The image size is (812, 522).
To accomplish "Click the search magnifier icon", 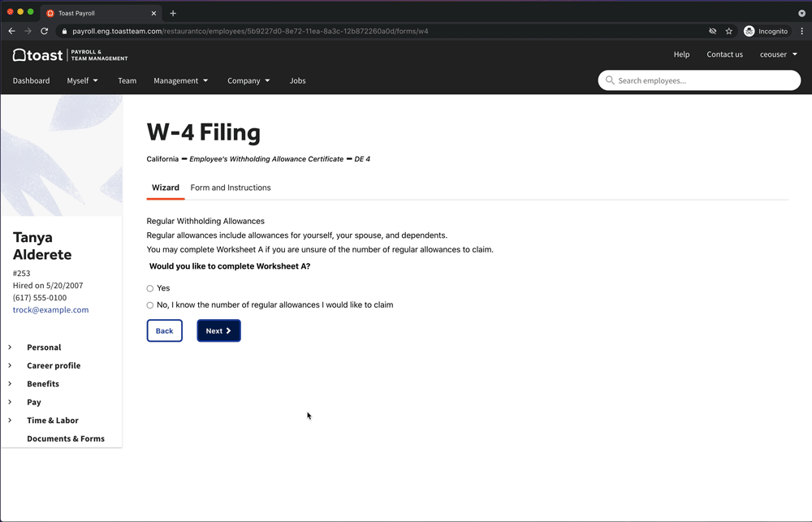I will [611, 80].
